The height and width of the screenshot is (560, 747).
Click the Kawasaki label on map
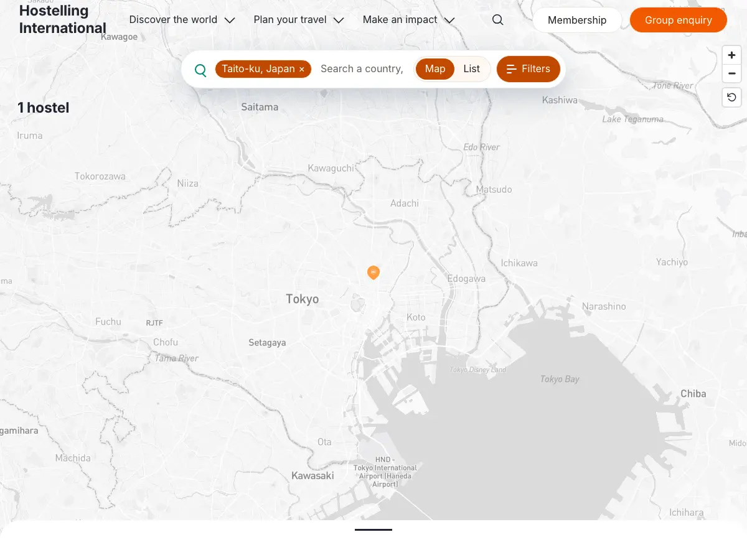pyautogui.click(x=312, y=476)
